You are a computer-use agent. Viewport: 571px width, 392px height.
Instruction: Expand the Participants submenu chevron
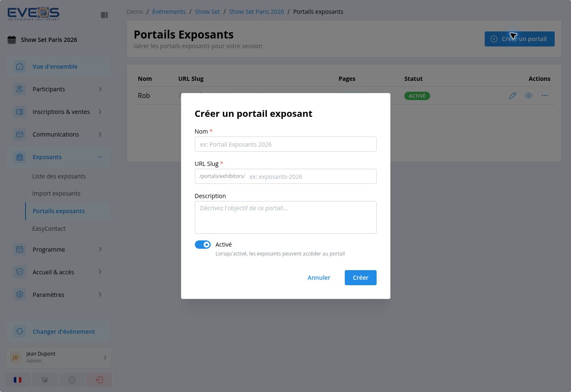coord(100,89)
